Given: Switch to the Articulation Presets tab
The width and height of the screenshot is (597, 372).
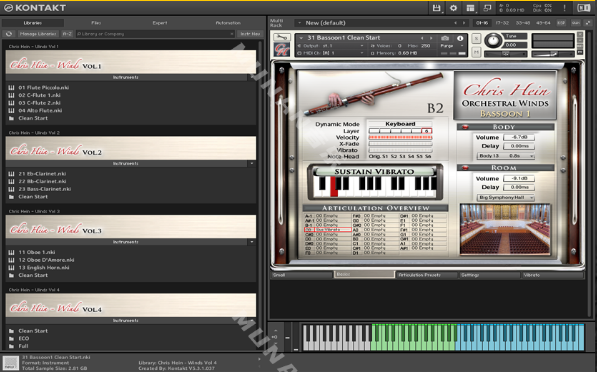Looking at the screenshot, I should [x=426, y=275].
